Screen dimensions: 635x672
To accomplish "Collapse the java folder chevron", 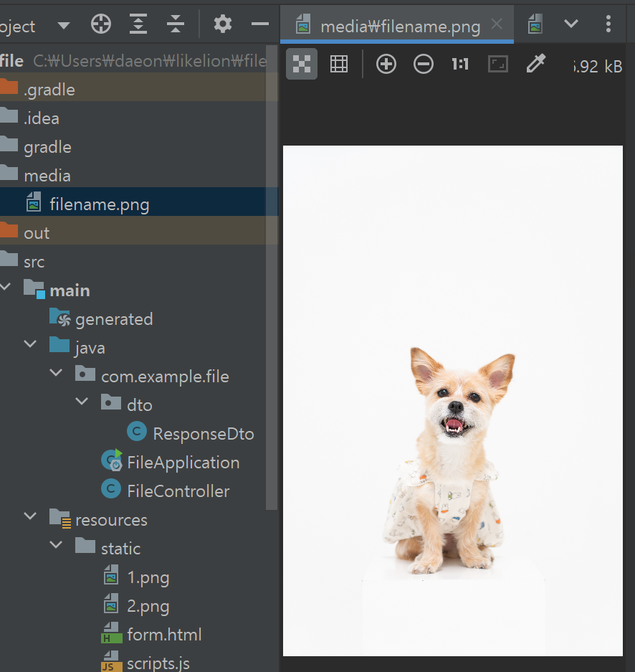I will coord(30,344).
